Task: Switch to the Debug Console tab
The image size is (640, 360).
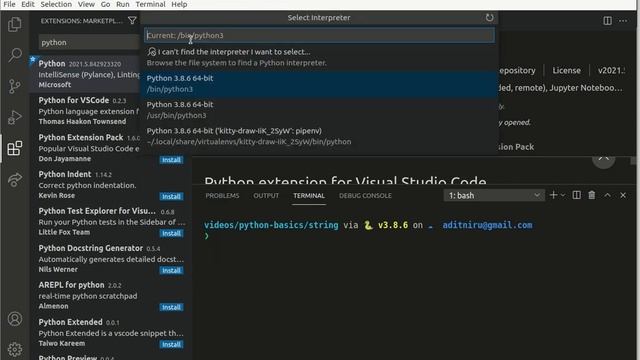Action: 365,196
